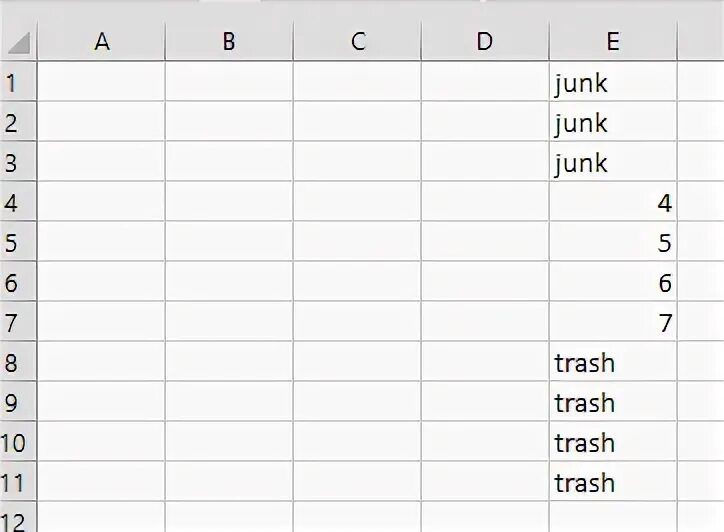Select column E header
Viewport: 724px width, 532px height.
coord(612,41)
